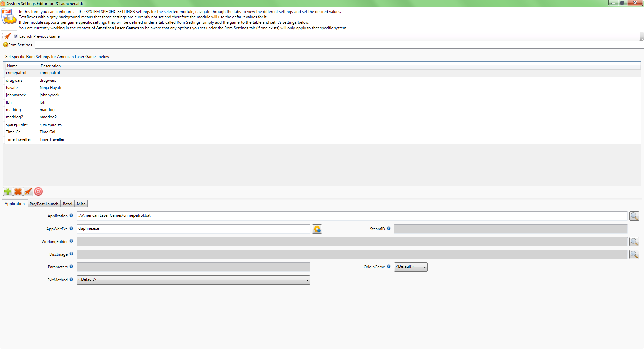
Task: Click the gear icon beside the AppWaitExe field
Action: [317, 229]
